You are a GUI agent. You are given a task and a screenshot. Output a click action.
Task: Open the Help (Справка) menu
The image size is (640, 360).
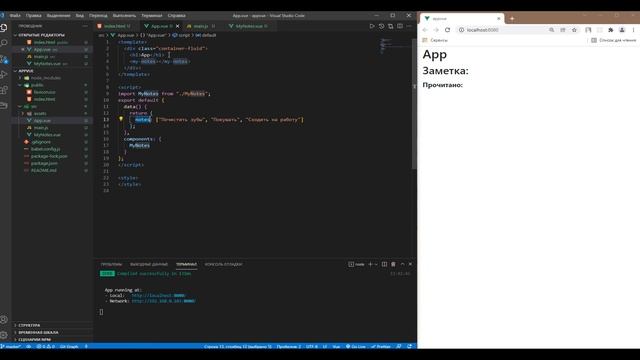176,16
